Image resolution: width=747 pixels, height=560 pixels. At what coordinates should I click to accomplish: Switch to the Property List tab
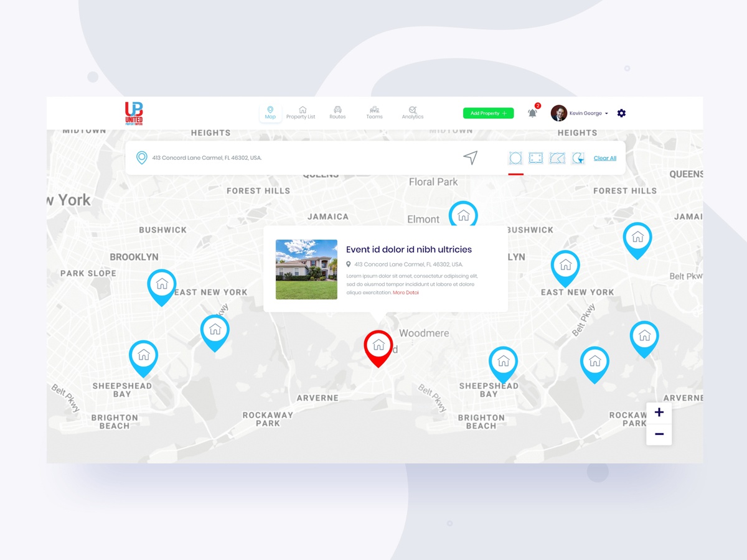tap(301, 113)
